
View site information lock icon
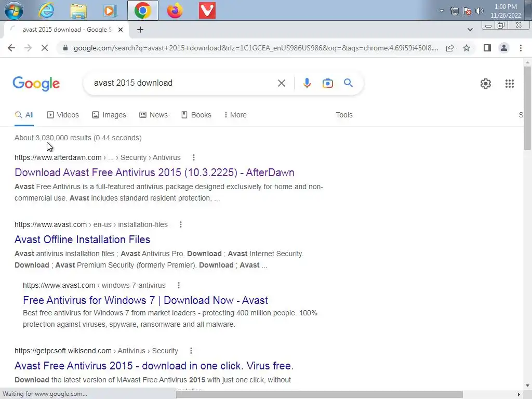pos(65,48)
